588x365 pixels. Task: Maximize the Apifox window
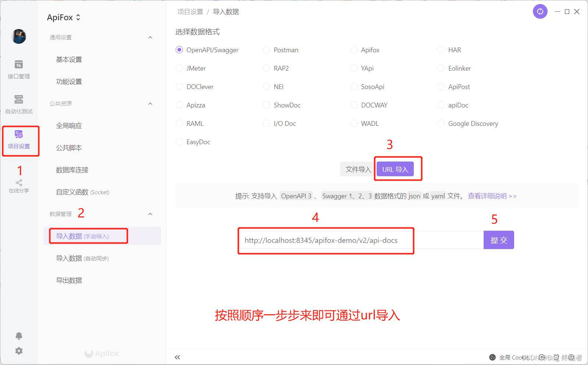point(567,12)
